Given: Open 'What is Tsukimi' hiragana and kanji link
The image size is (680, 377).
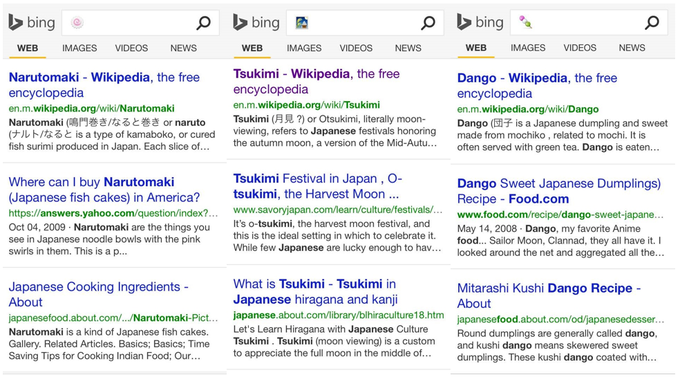Looking at the screenshot, I should 315,292.
